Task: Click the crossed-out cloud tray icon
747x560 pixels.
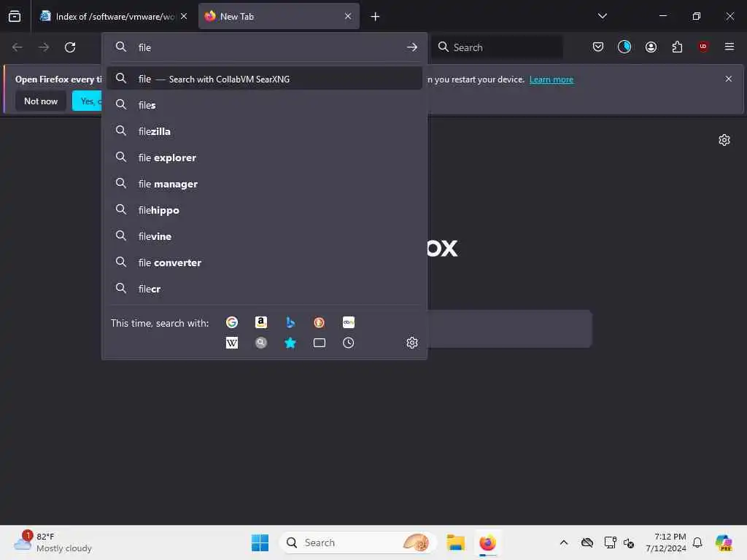Action: (587, 542)
